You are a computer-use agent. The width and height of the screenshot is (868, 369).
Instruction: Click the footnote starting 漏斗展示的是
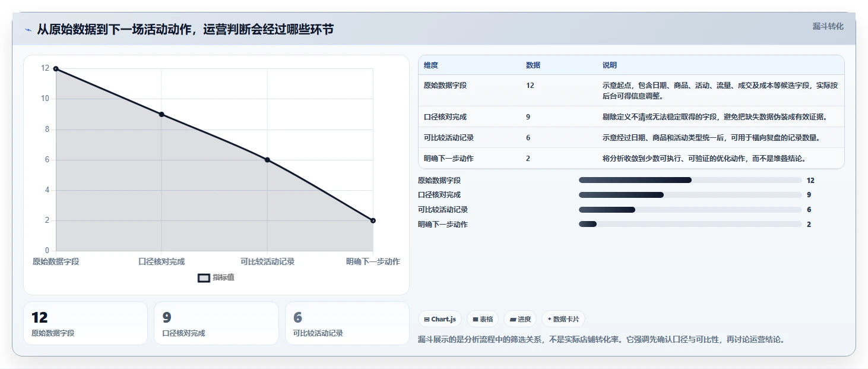click(601, 340)
